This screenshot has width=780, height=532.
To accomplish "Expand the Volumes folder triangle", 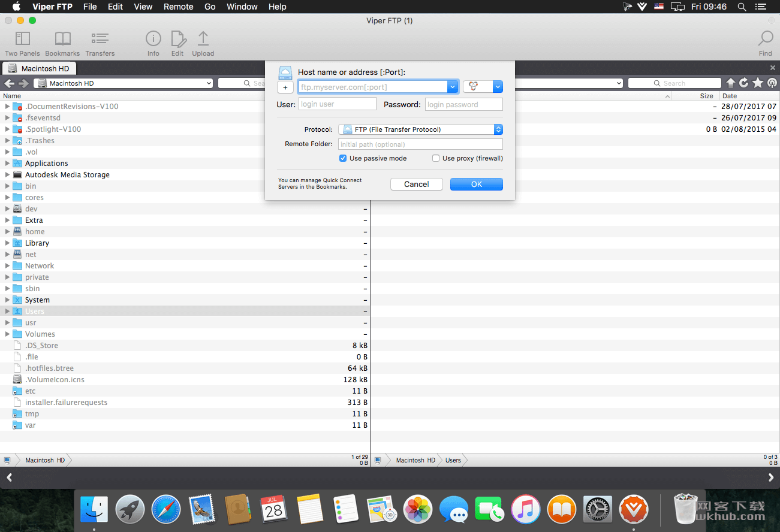I will [x=7, y=334].
